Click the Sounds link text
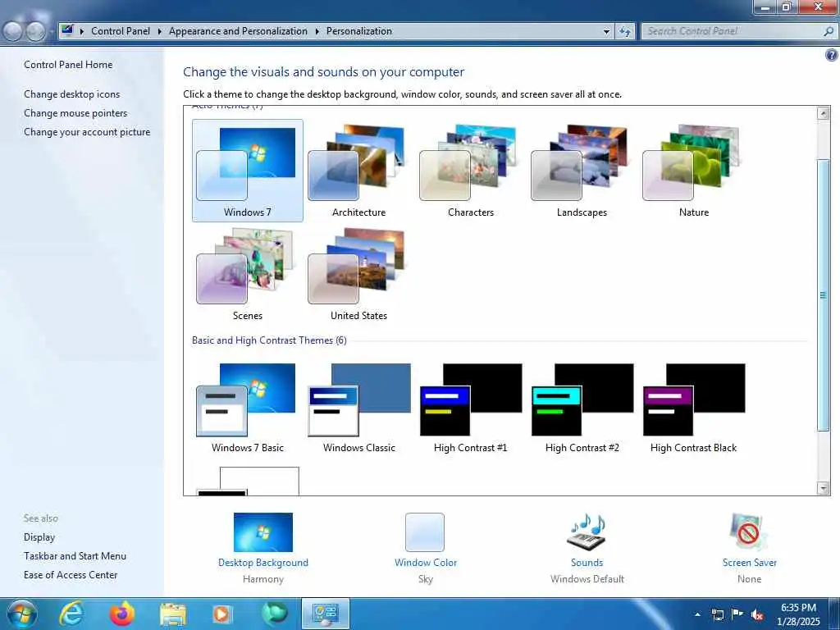840x630 pixels. tap(587, 563)
